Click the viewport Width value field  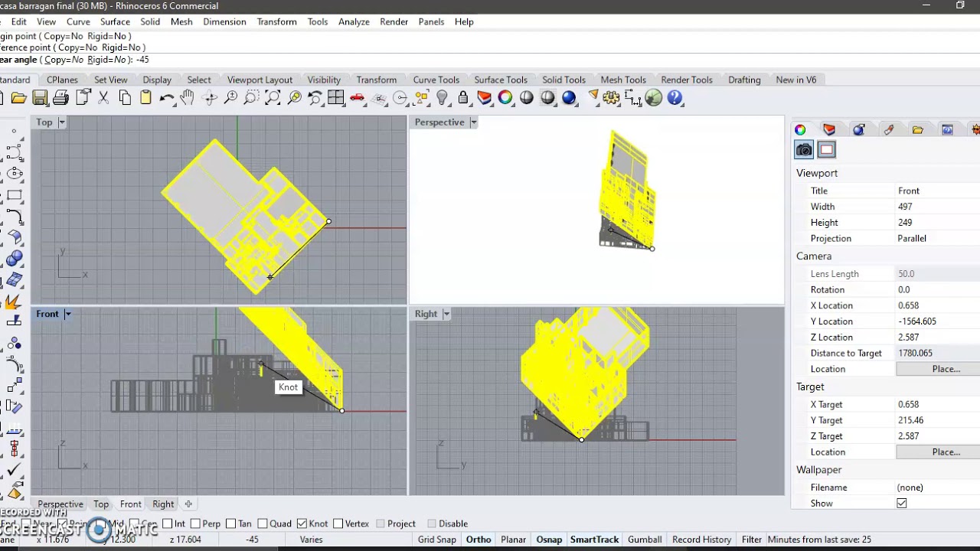934,207
